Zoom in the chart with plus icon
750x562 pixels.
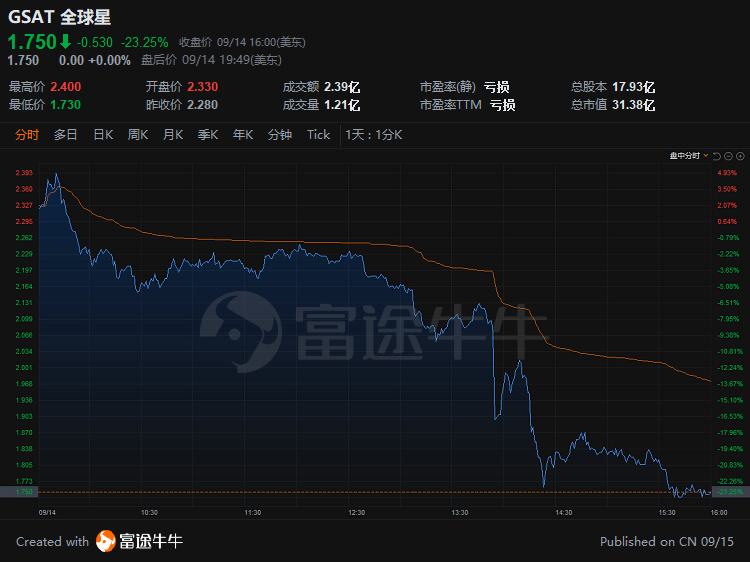click(740, 156)
